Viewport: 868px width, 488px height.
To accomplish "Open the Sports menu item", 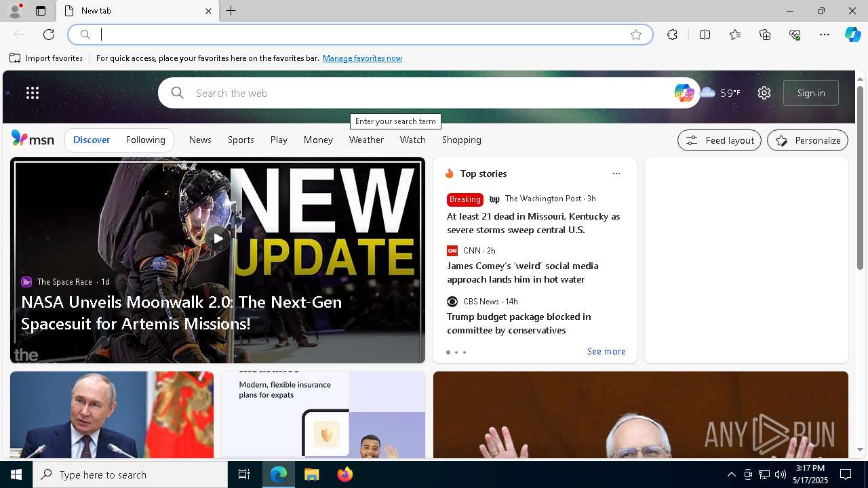I will (x=241, y=140).
